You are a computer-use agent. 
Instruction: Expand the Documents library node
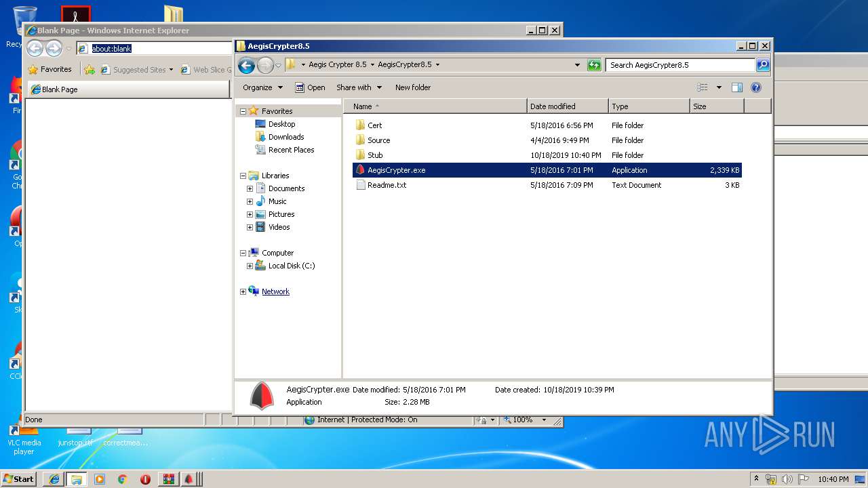pyautogui.click(x=250, y=188)
